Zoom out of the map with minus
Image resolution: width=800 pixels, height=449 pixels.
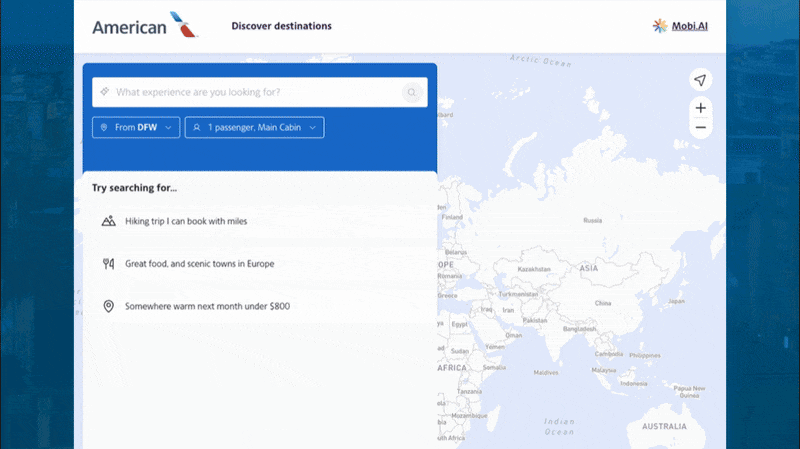[701, 128]
